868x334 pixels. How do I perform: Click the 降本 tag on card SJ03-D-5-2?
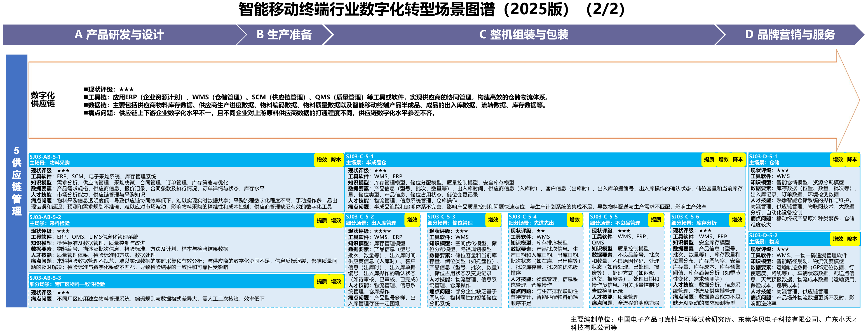click(x=852, y=239)
